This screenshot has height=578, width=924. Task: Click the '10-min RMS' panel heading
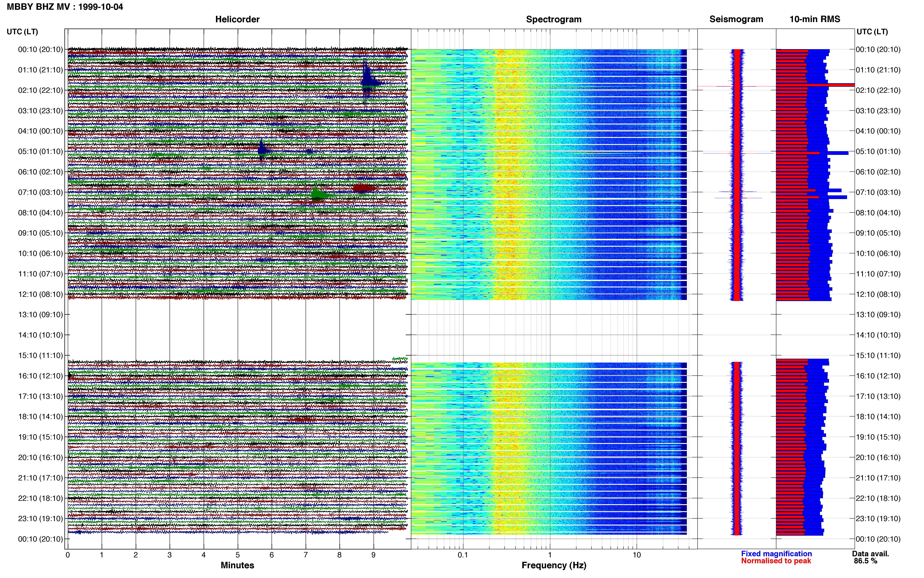815,19
